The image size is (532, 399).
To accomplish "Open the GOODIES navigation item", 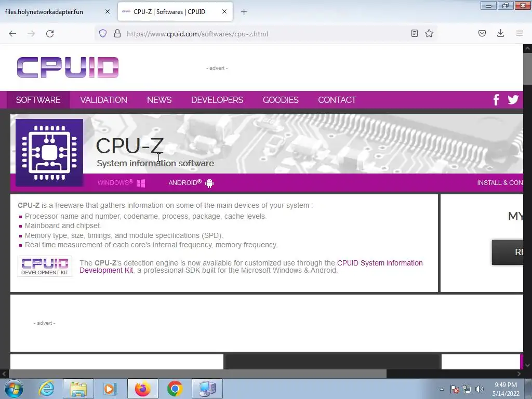I will coord(281,100).
